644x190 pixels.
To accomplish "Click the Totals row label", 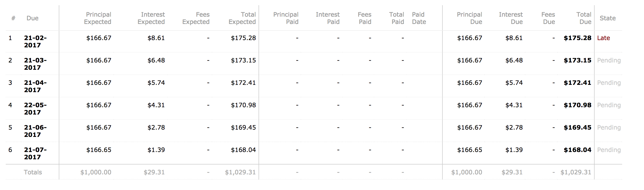I will (33, 172).
